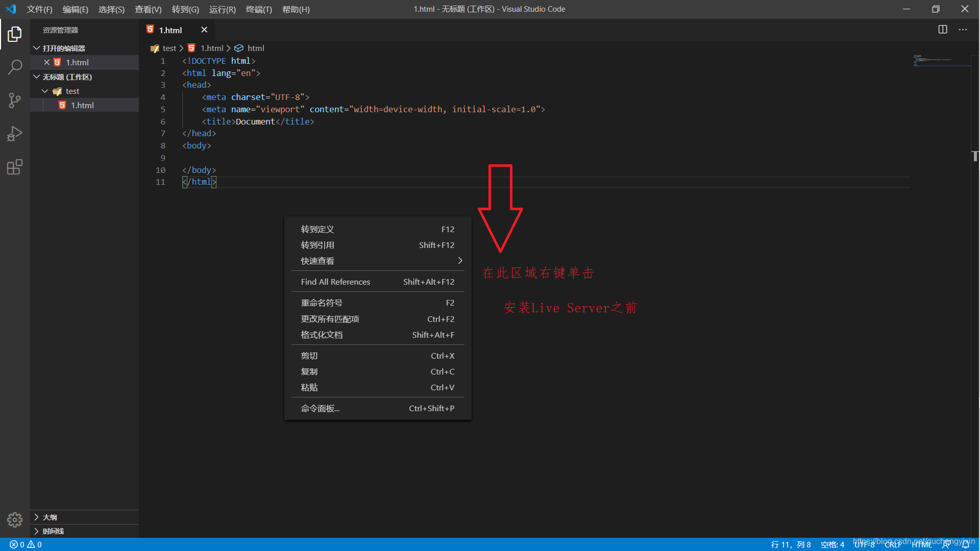Open the Run and Debug view

click(15, 134)
